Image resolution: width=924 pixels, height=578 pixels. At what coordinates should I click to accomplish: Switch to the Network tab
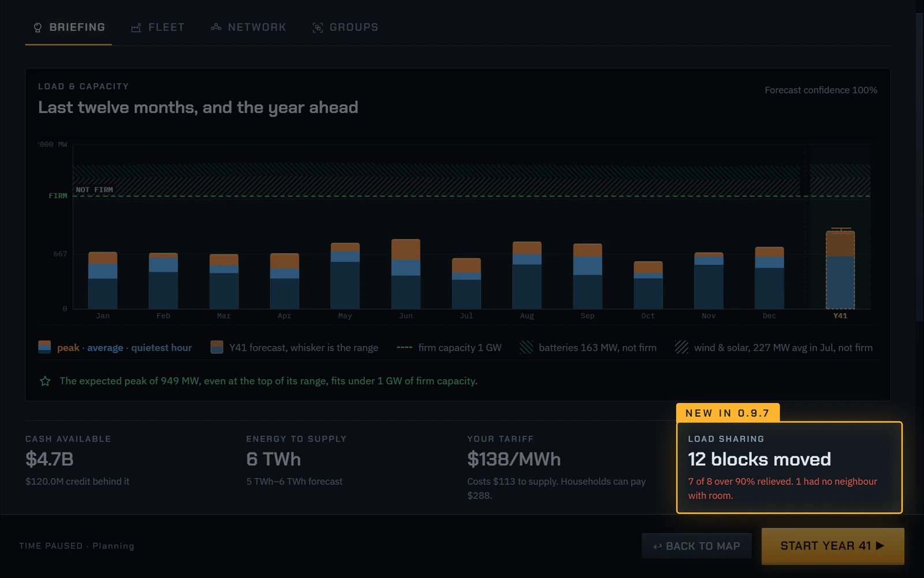point(248,27)
